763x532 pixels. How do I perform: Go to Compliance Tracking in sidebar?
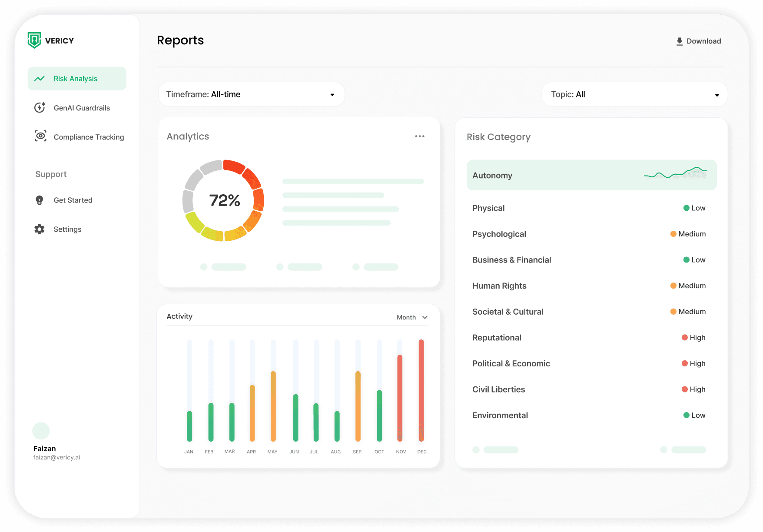tap(89, 137)
